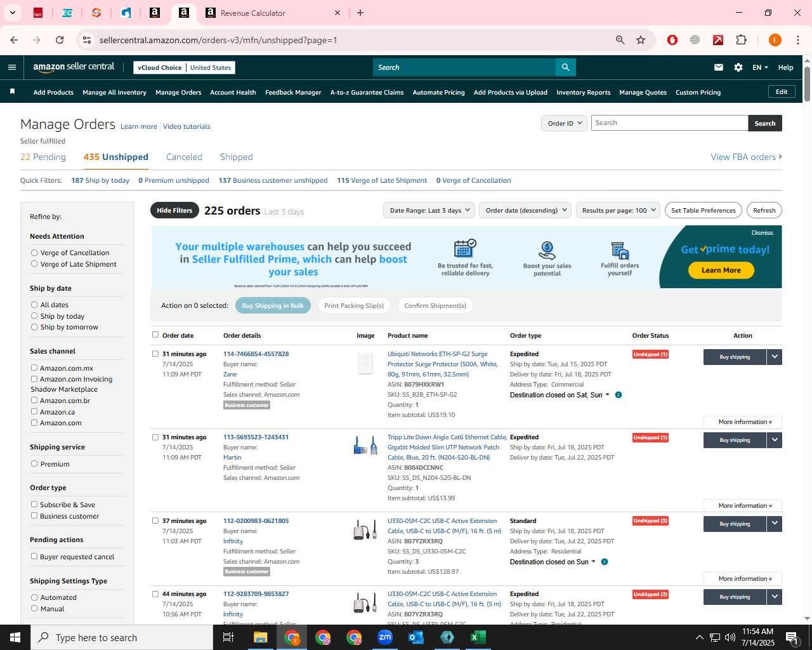
Task: Click the Refresh button
Action: point(764,210)
